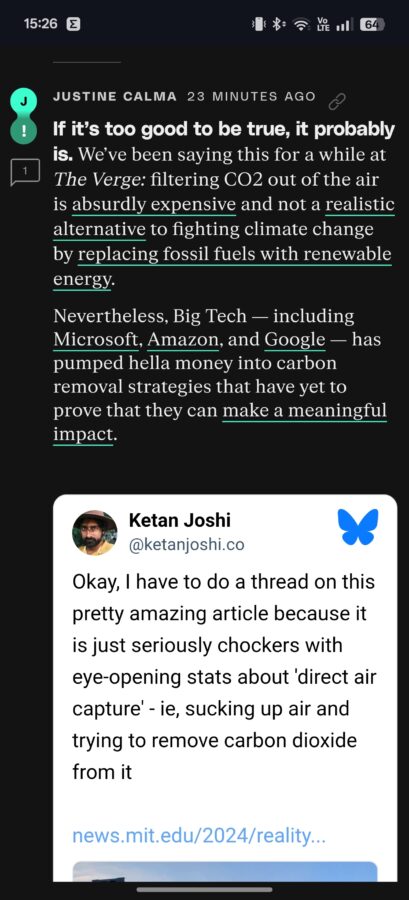Tap the exclamation mark badge icon

point(24,130)
